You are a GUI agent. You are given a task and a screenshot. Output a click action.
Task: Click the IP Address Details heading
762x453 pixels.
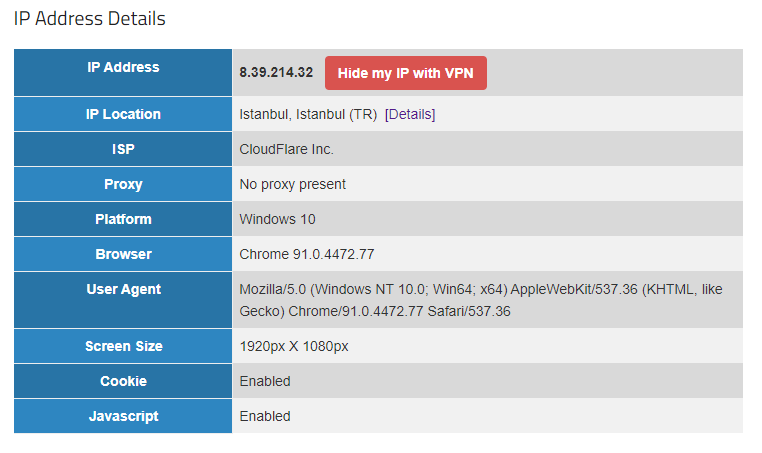click(x=89, y=19)
